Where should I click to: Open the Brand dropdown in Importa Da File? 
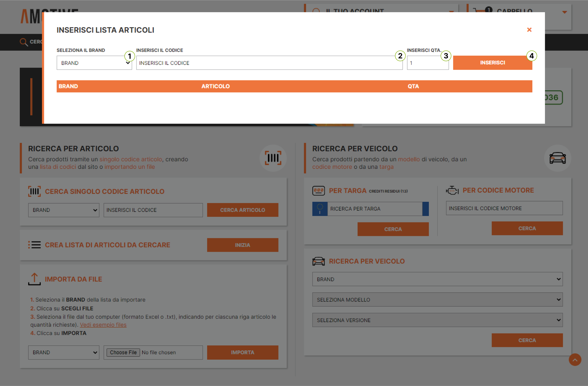[x=64, y=352]
